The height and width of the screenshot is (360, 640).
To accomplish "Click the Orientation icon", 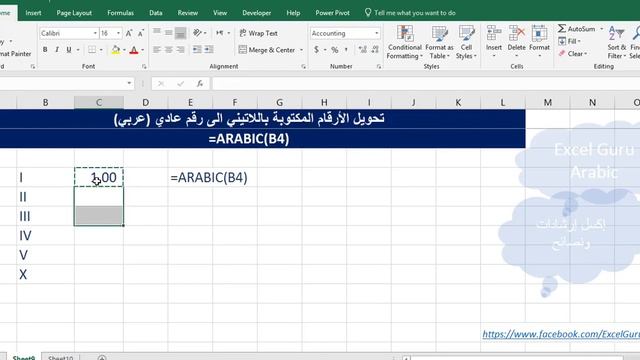I will 198,33.
